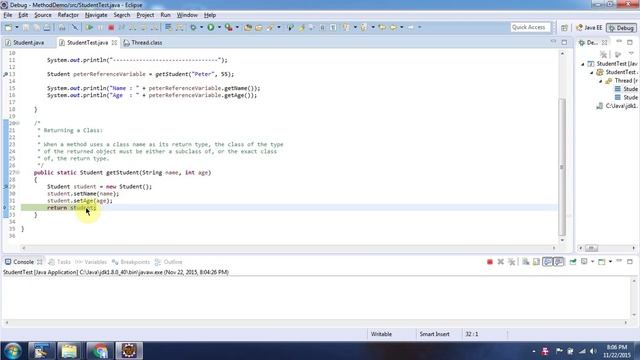640x360 pixels.
Task: Open the Run launch history dropdown arrow
Action: [x=219, y=27]
